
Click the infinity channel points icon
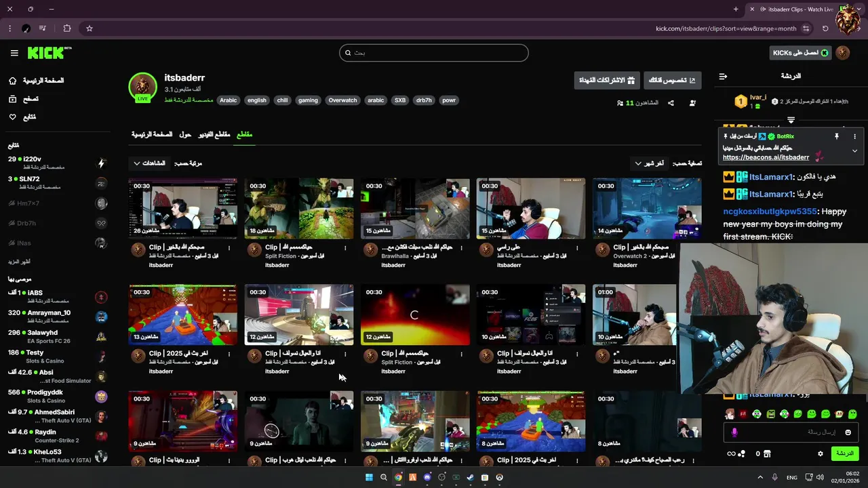pyautogui.click(x=732, y=453)
